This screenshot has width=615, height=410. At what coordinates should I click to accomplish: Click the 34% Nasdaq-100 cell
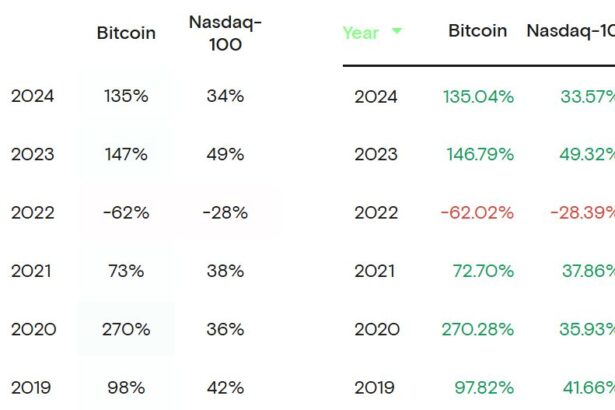coord(225,97)
